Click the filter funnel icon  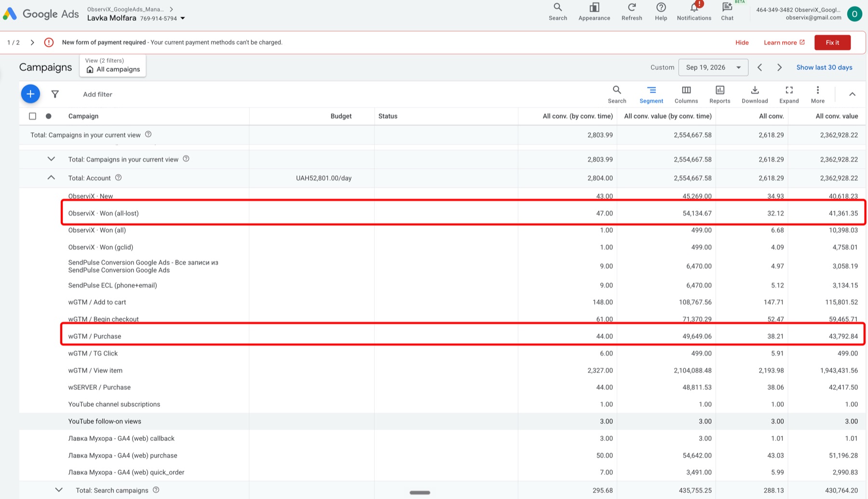click(55, 94)
